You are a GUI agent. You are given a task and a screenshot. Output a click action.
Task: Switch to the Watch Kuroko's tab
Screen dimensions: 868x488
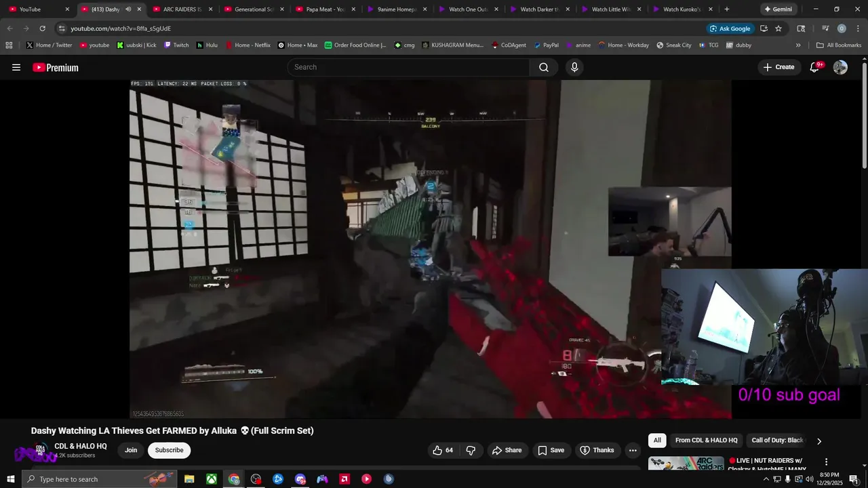pyautogui.click(x=682, y=9)
